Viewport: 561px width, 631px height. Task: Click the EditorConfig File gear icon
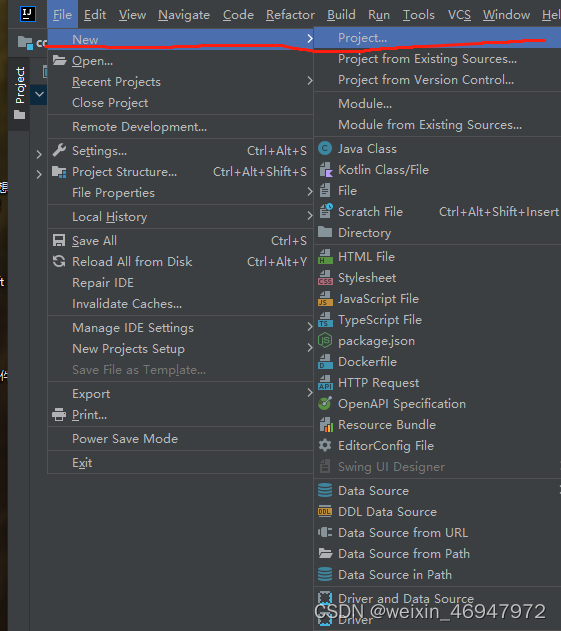[325, 445]
